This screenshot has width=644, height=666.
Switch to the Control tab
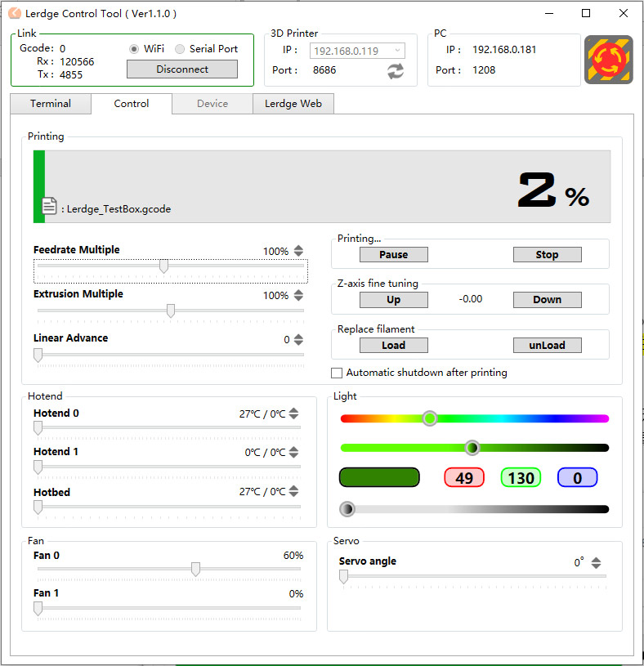[x=132, y=104]
